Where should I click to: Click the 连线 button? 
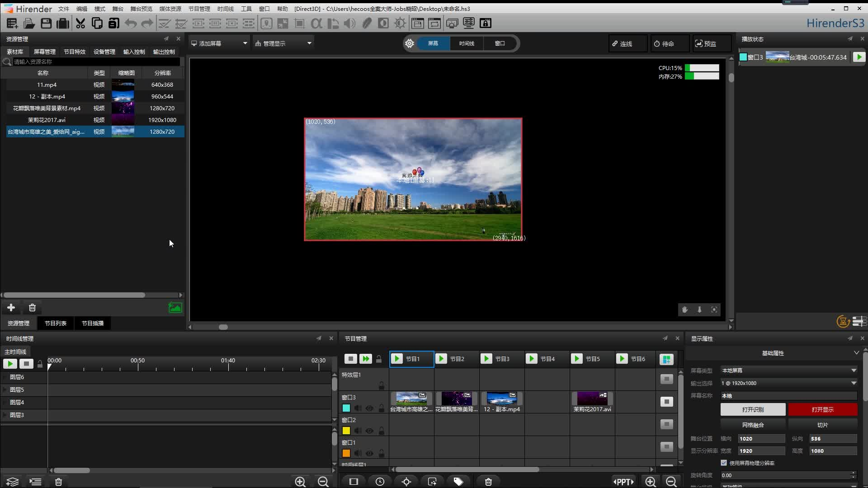click(628, 44)
